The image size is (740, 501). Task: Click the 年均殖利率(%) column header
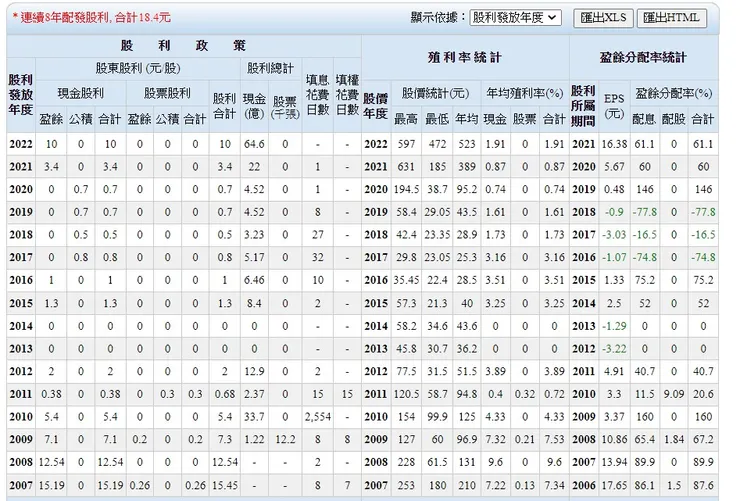click(525, 93)
